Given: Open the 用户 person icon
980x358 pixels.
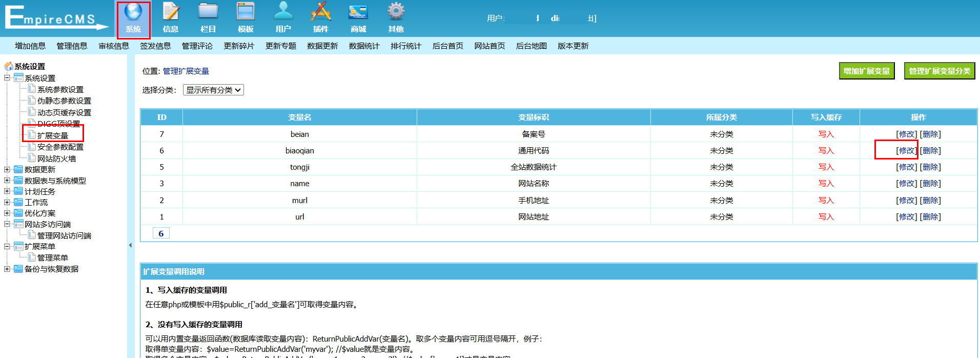Looking at the screenshot, I should point(283,12).
